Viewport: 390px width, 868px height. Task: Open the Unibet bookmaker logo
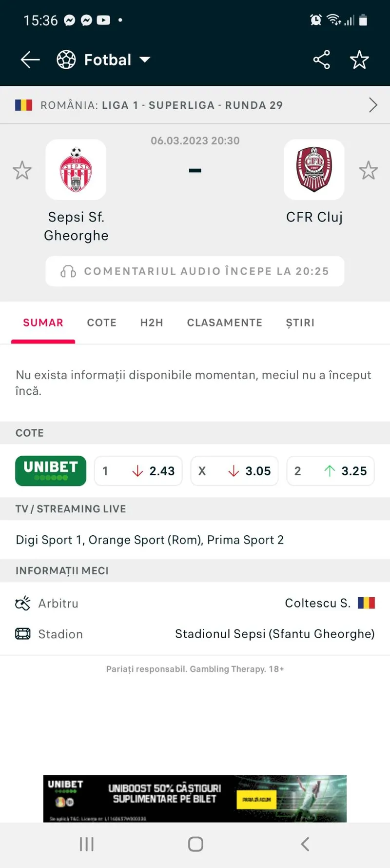51,471
